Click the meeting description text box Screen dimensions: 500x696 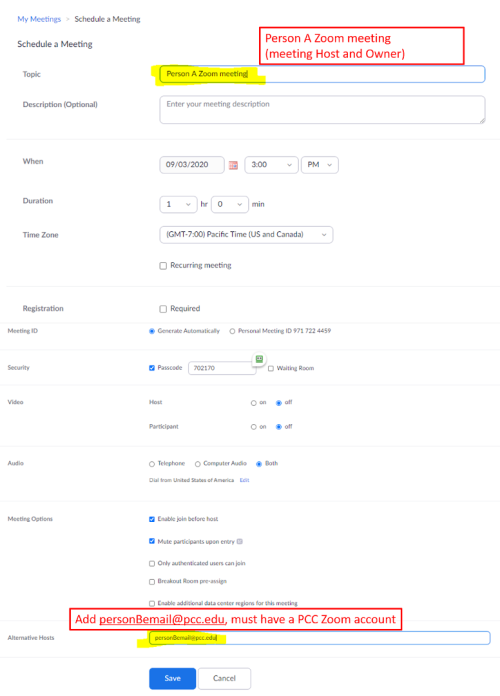coord(322,110)
